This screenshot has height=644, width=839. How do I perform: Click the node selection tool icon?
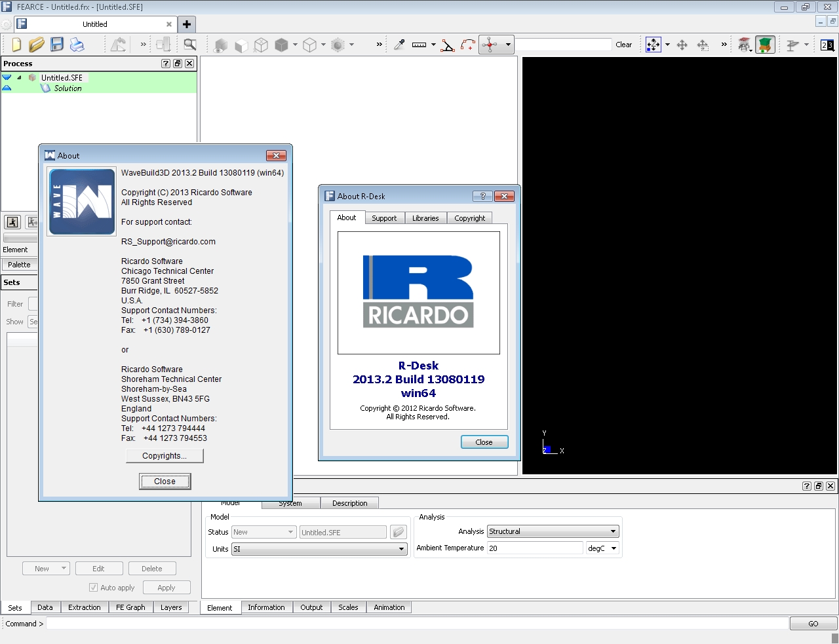tap(490, 45)
